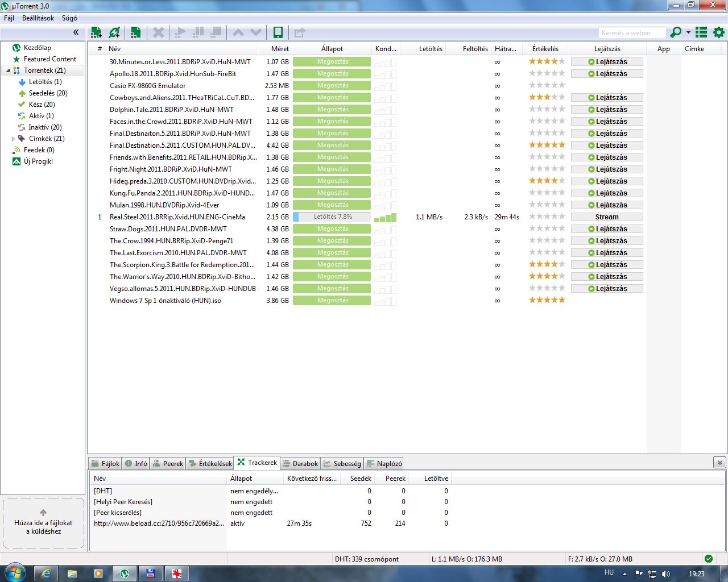Screen dimensions: 728x582
Task: Click the floppy disk taskbar icon
Action: coord(151,573)
